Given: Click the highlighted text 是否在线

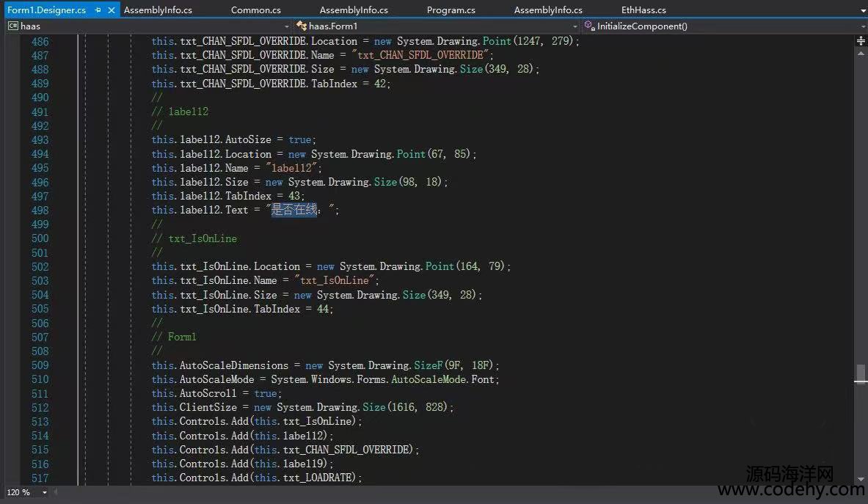Looking at the screenshot, I should click(294, 210).
